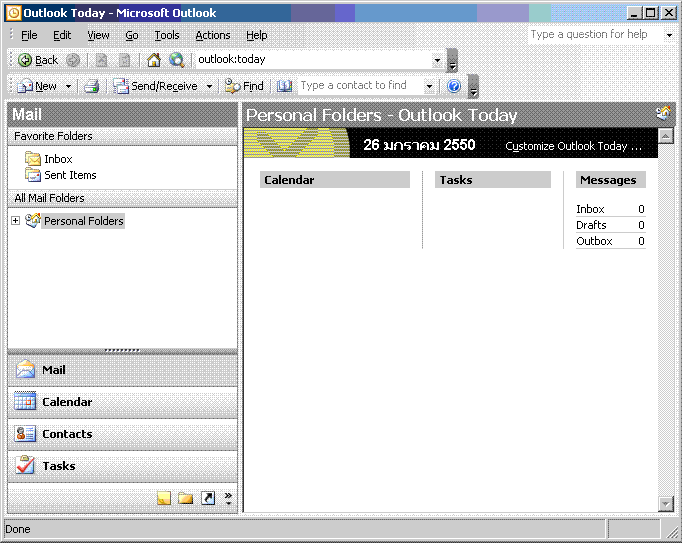The height and width of the screenshot is (543, 682).
Task: Open the File menu
Action: pyautogui.click(x=29, y=35)
